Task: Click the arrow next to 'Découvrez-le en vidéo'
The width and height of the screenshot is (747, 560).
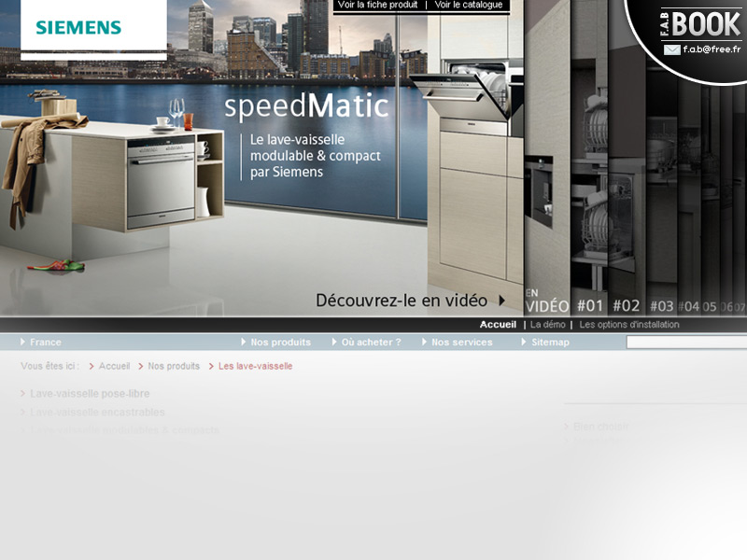Action: pyautogui.click(x=501, y=301)
